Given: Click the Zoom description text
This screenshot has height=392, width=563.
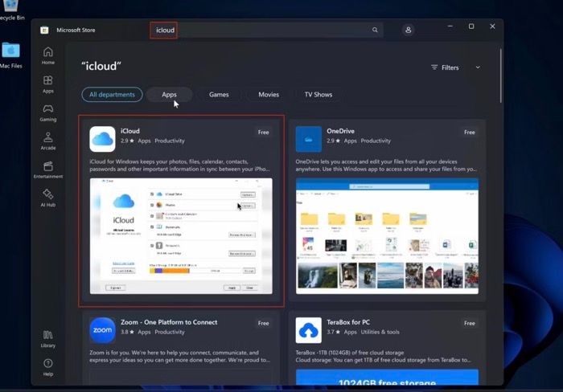Looking at the screenshot, I should coord(179,356).
